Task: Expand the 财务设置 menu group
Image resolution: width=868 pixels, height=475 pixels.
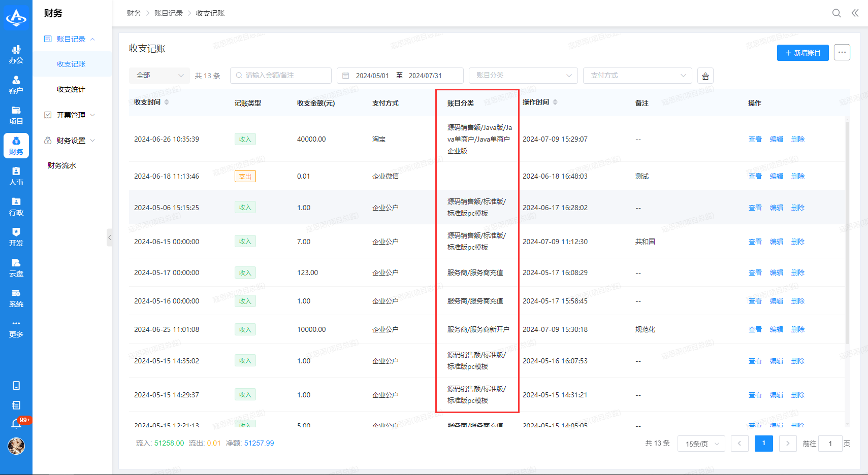Action: click(x=71, y=141)
